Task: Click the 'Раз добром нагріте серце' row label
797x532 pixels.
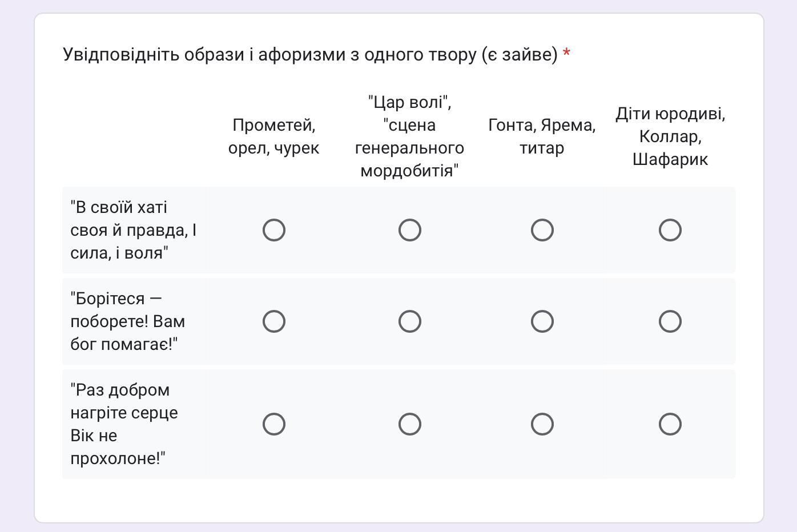Action: tap(124, 424)
